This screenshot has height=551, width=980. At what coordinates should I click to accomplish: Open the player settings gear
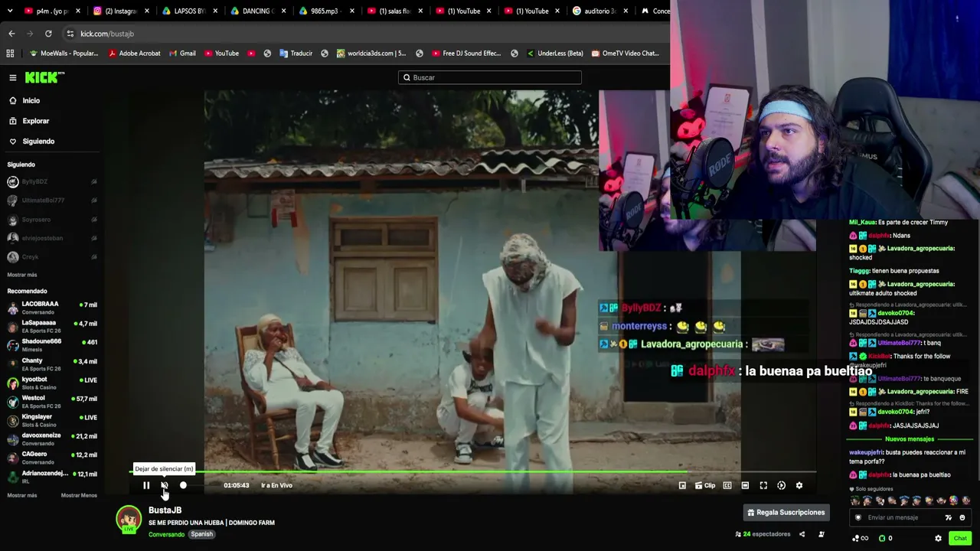pos(799,485)
